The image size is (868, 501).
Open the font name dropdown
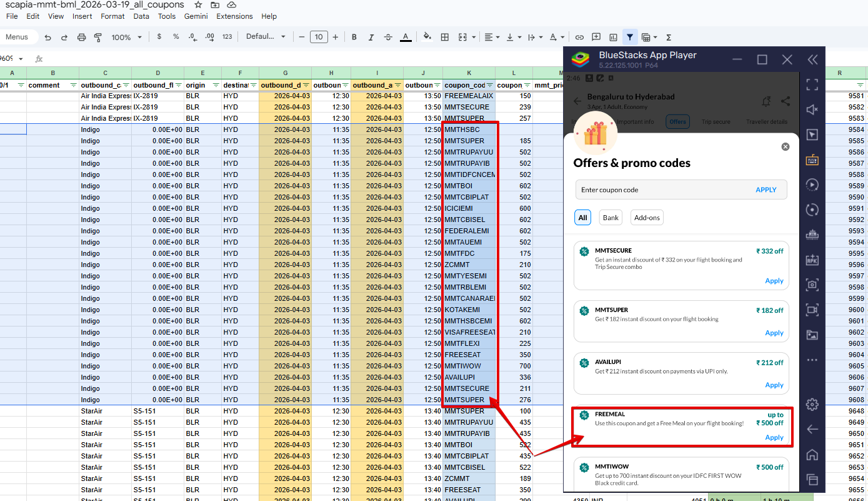[266, 37]
